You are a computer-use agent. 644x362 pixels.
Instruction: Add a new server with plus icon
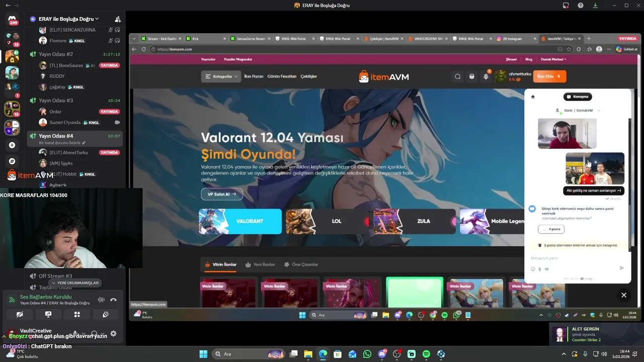[12, 145]
